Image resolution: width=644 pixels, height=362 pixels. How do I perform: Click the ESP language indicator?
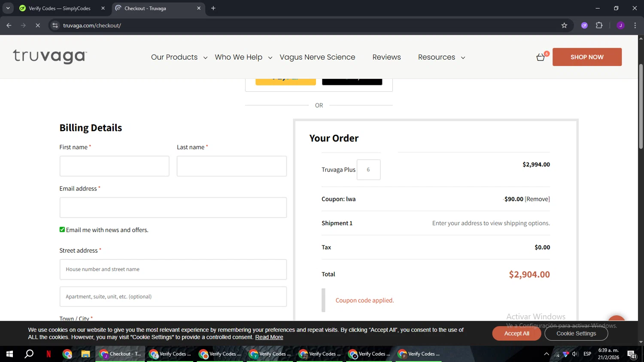coord(587,354)
